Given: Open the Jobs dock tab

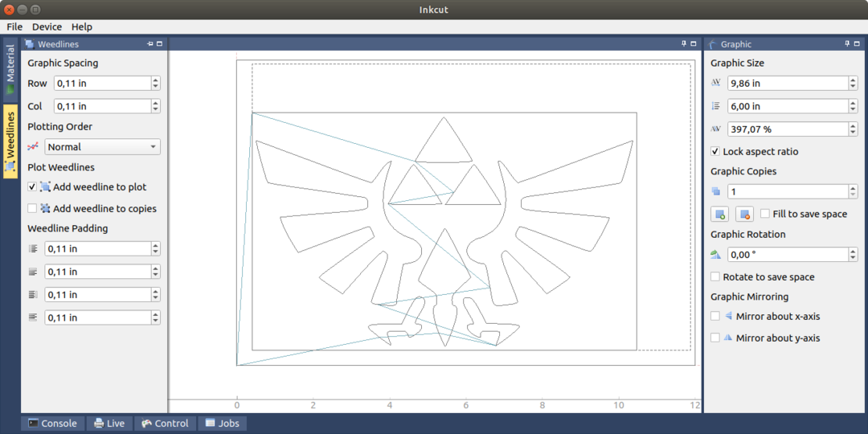Looking at the screenshot, I should click(x=222, y=424).
